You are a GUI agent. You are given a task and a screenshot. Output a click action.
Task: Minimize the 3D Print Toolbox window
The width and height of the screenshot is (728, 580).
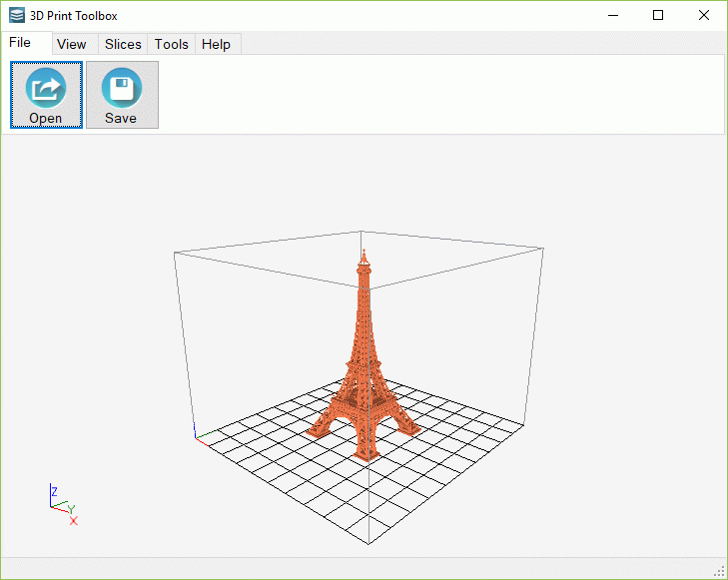[x=613, y=15]
